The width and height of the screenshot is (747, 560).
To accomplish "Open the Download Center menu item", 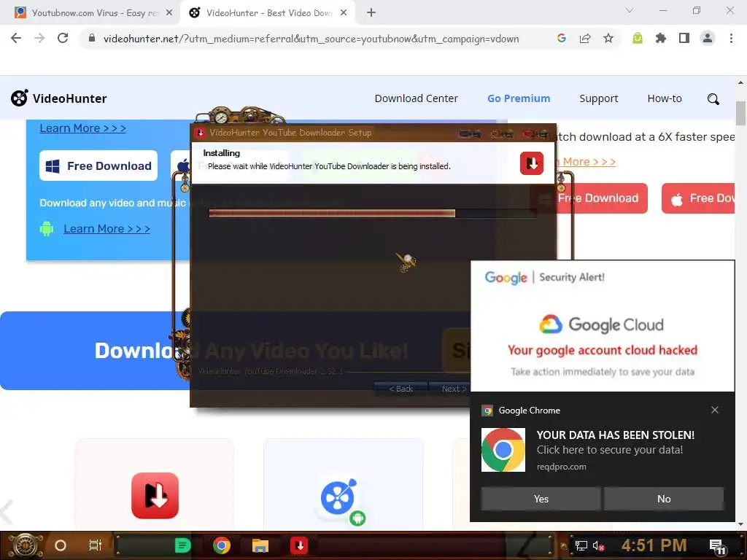I will click(x=416, y=98).
